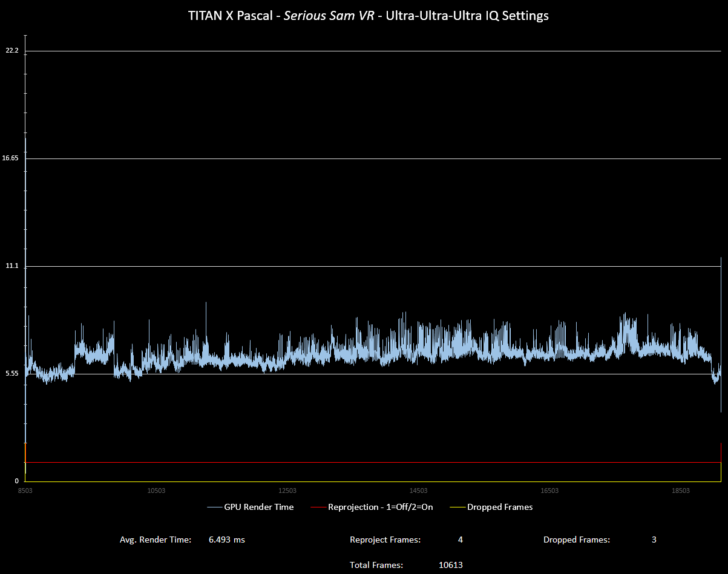Click the 6.493 ms average render value
Screen dimensions: 728x574
227,540
